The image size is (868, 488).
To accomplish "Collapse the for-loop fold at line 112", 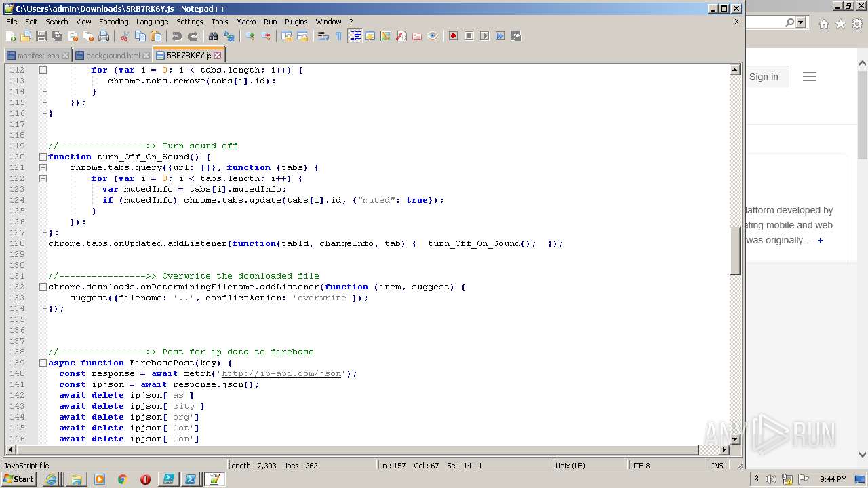I will pyautogui.click(x=43, y=70).
